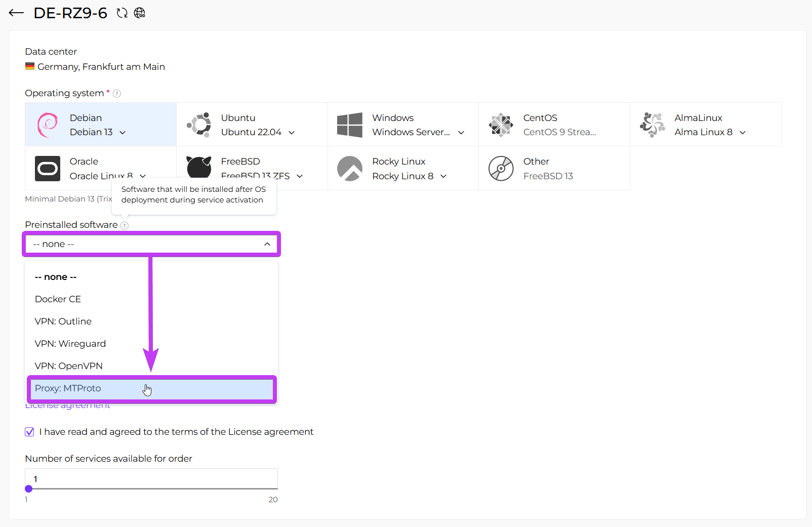Image resolution: width=812 pixels, height=527 pixels.
Task: Click the 'Germany, Frankfurt am Main' text
Action: [101, 67]
